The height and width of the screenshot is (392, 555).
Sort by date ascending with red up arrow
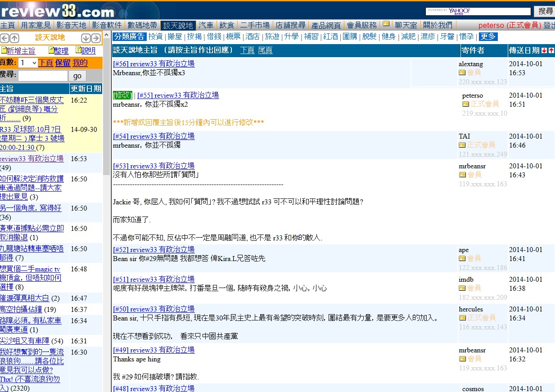tap(551, 50)
